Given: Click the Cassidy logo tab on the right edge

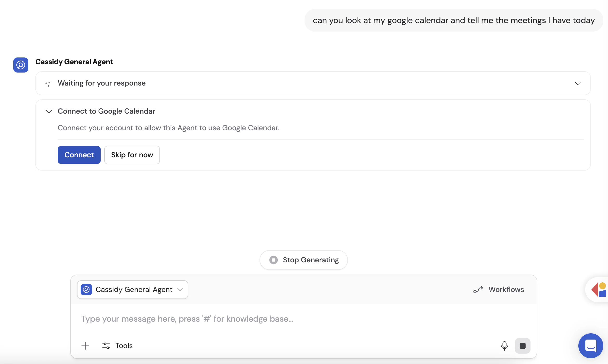Looking at the screenshot, I should click(x=599, y=289).
